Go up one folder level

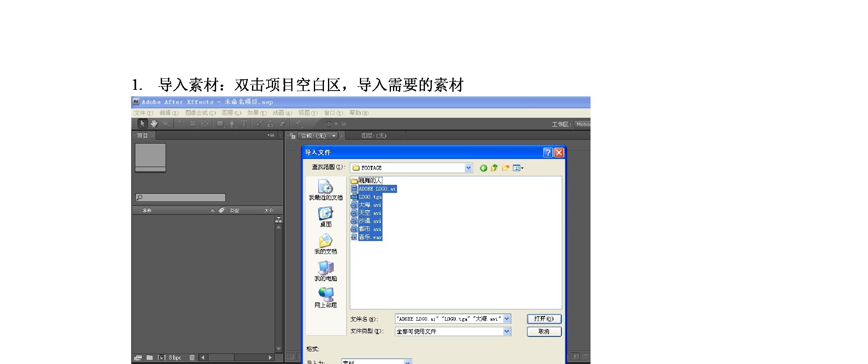pos(494,168)
